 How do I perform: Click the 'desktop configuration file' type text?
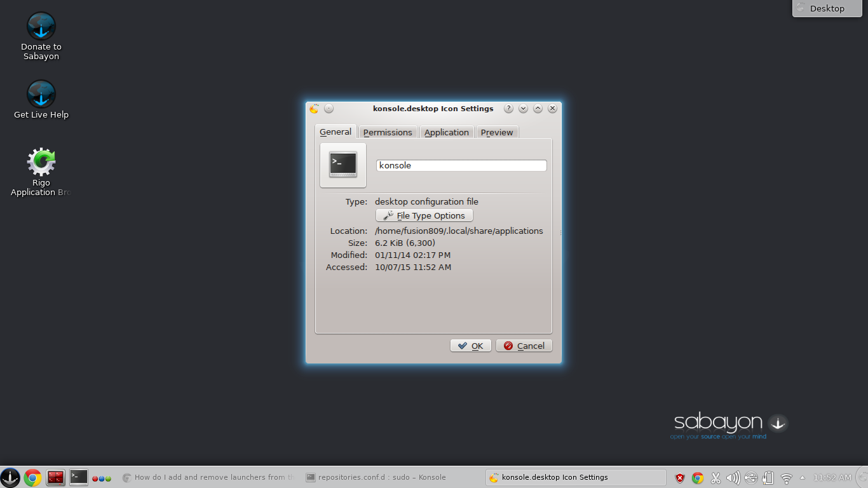click(x=426, y=201)
